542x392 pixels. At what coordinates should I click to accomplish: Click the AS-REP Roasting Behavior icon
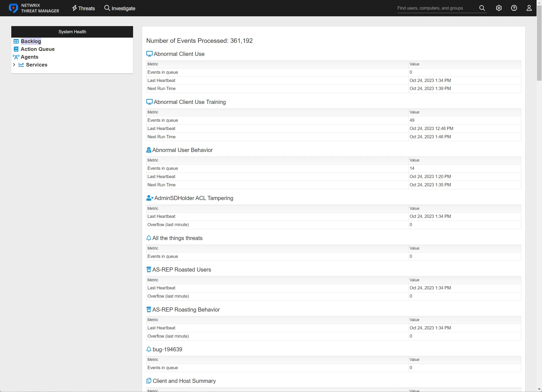(149, 310)
